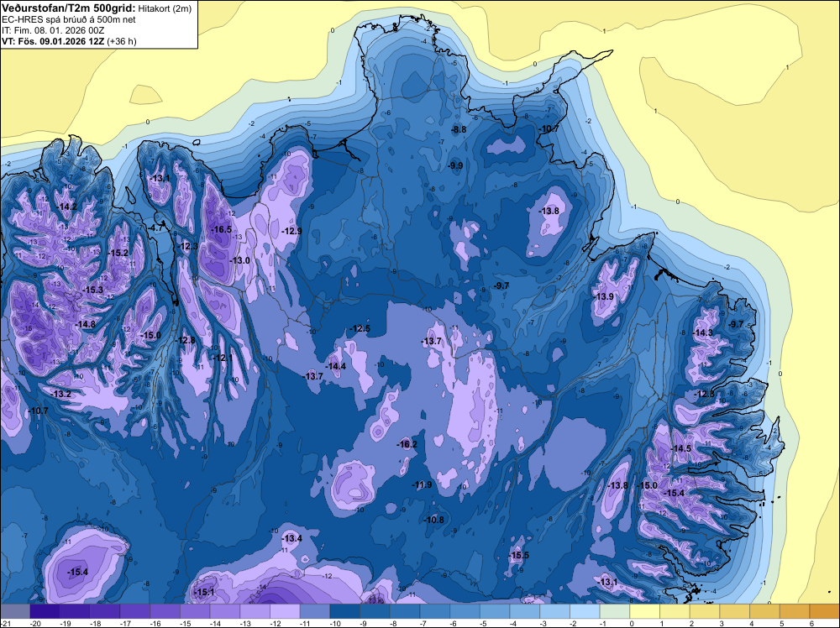Screen dimensions: 840x628
Task: Click the -16.2 temperature value
Action: (407, 445)
